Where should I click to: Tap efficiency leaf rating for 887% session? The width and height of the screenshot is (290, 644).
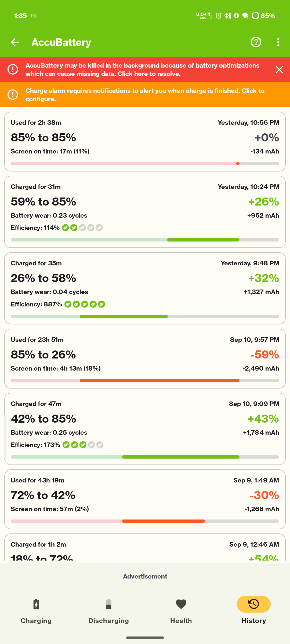[85, 304]
